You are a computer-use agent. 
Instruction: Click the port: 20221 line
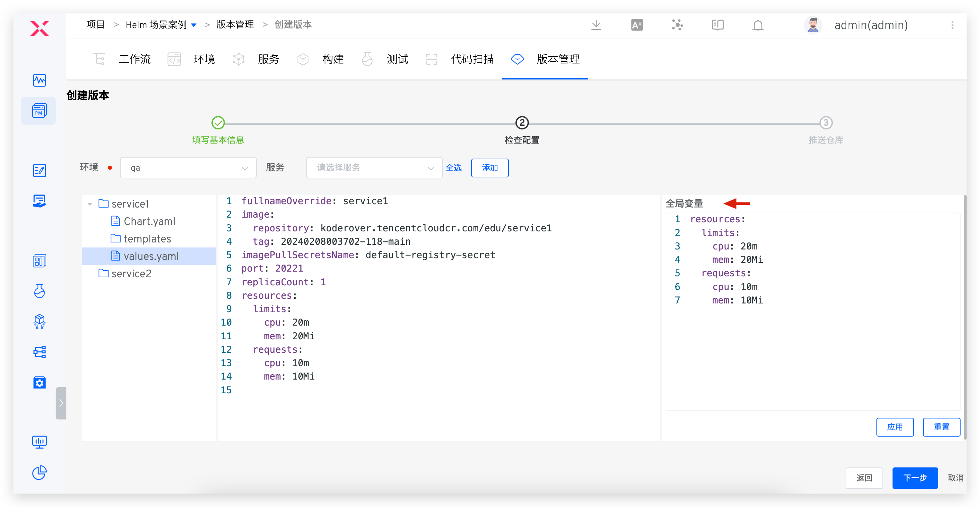(x=272, y=269)
